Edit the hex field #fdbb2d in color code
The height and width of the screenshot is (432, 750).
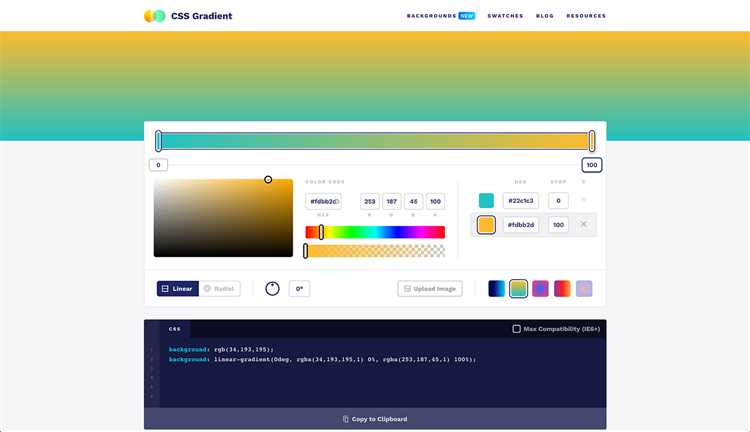pos(323,201)
